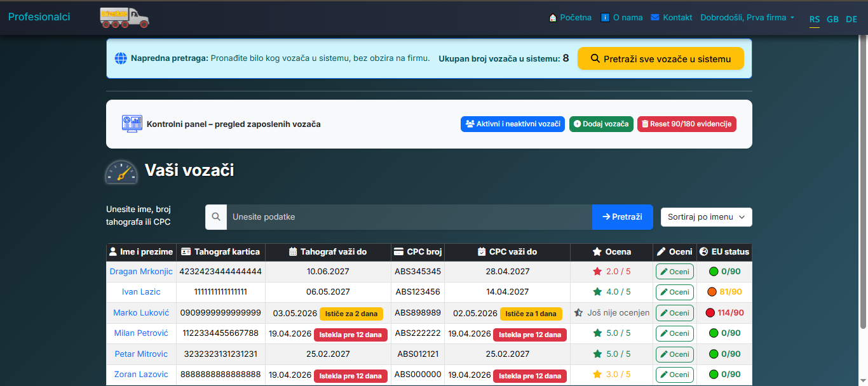The height and width of the screenshot is (386, 868).
Task: Click the speedometer icon beside Vaši vozači
Action: point(121,172)
